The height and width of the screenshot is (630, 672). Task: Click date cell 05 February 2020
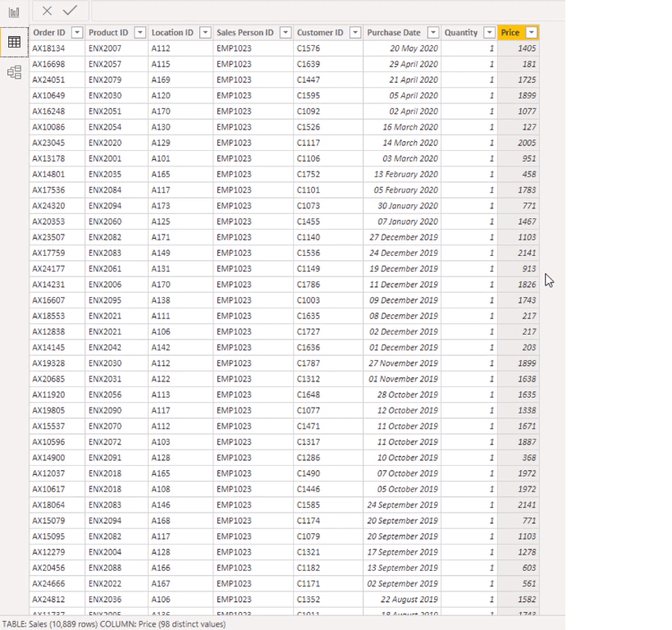pos(402,190)
